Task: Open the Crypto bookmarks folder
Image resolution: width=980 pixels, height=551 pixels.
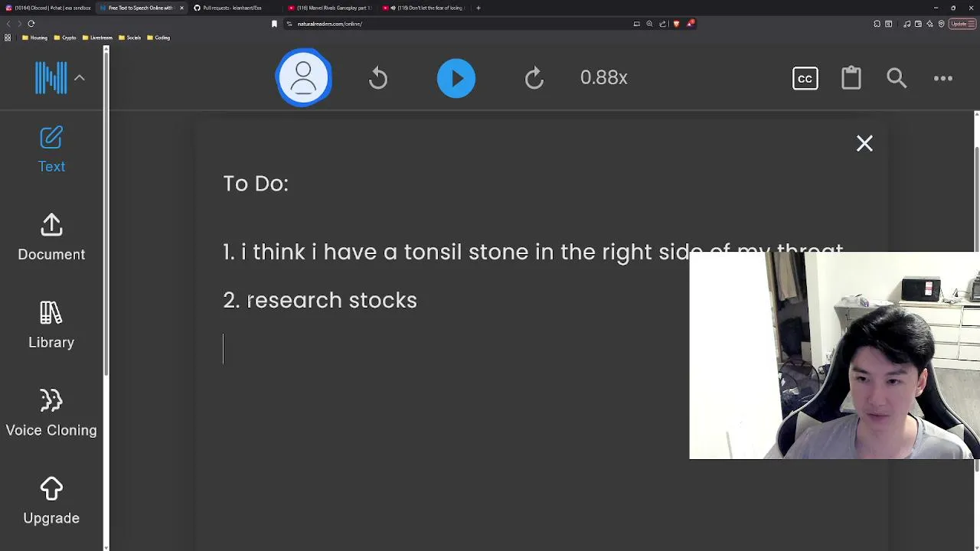Action: tap(66, 37)
